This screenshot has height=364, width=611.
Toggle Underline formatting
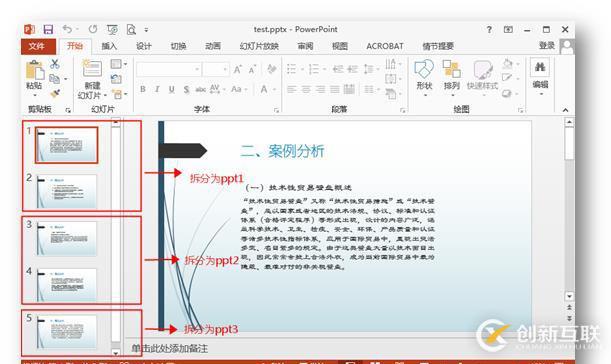pos(171,89)
